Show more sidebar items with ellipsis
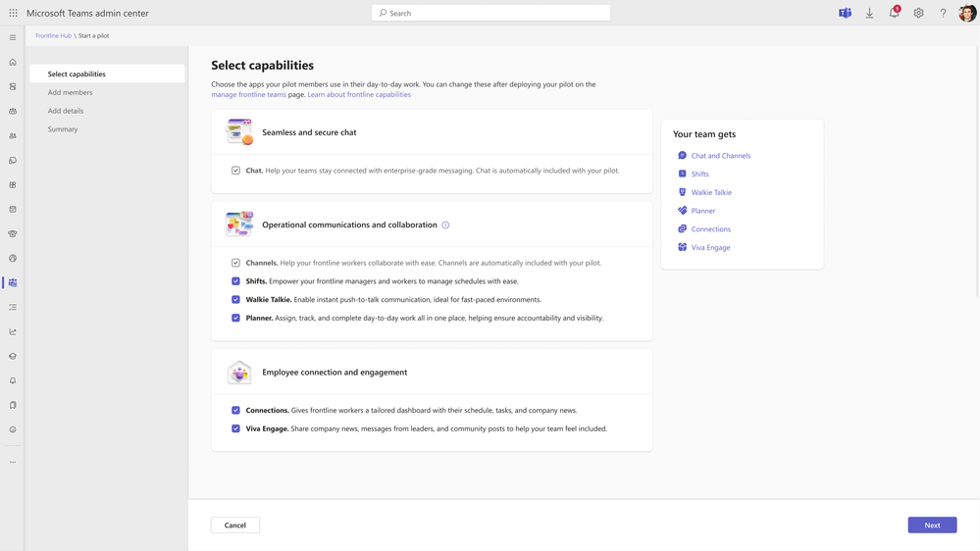980x551 pixels. tap(13, 463)
